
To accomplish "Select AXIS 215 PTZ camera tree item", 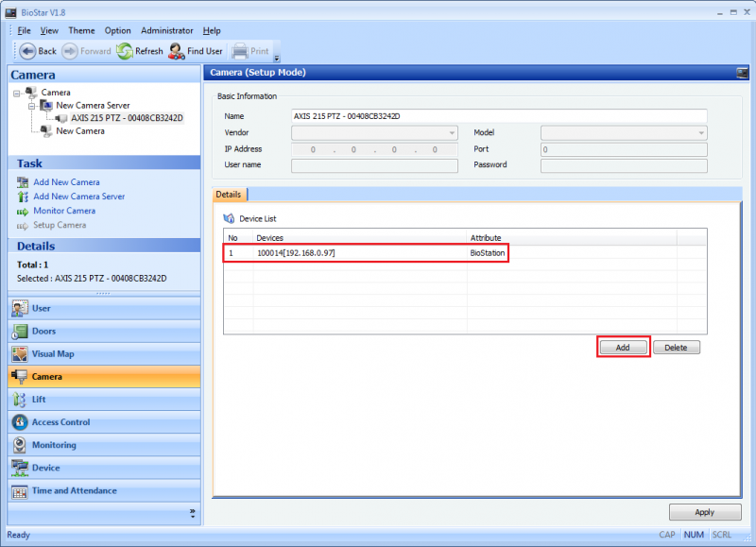I will coord(126,118).
